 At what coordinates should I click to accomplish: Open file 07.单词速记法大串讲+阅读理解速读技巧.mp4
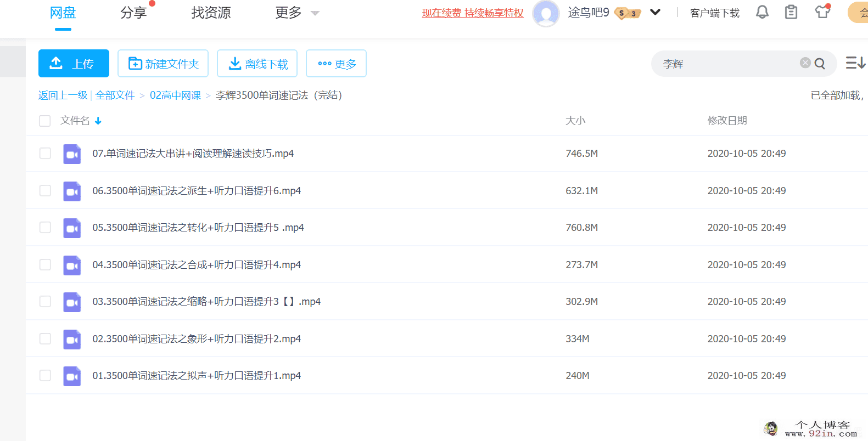pyautogui.click(x=193, y=154)
